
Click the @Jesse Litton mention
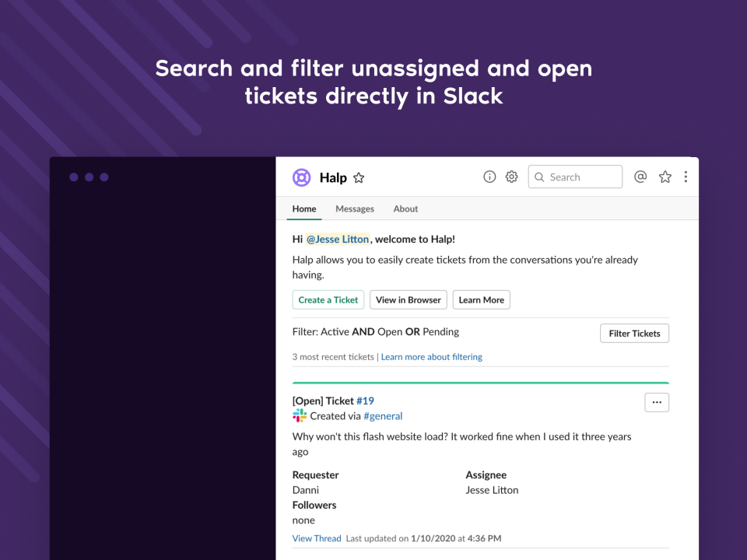(338, 240)
